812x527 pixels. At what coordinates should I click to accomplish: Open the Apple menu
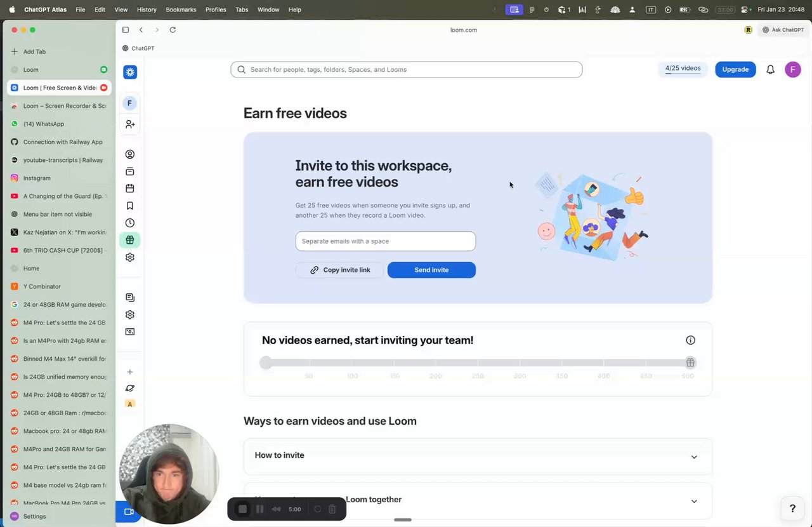[12, 10]
